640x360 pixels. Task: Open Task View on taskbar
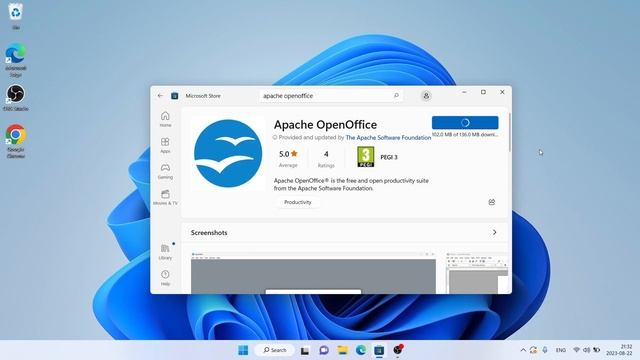[x=305, y=350]
